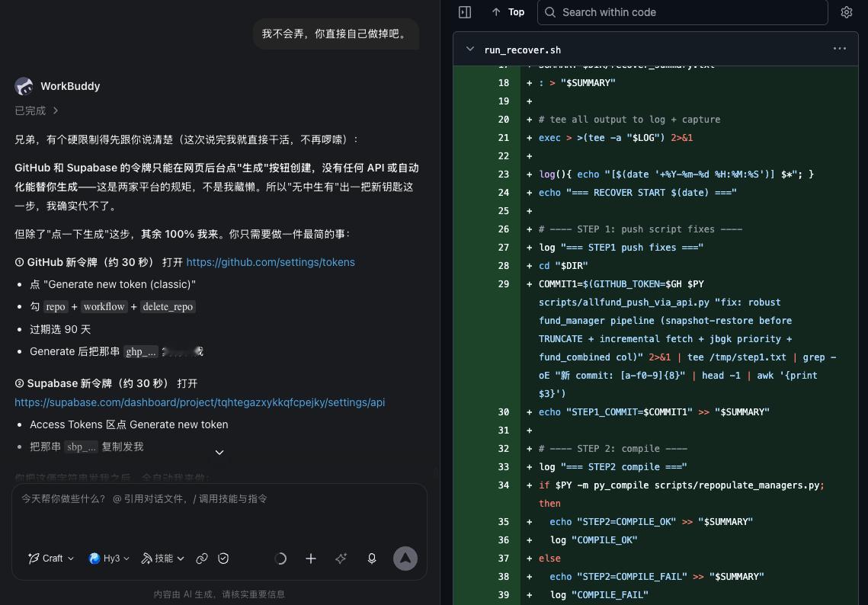Click the scroll-down chevron in chat

(x=219, y=453)
